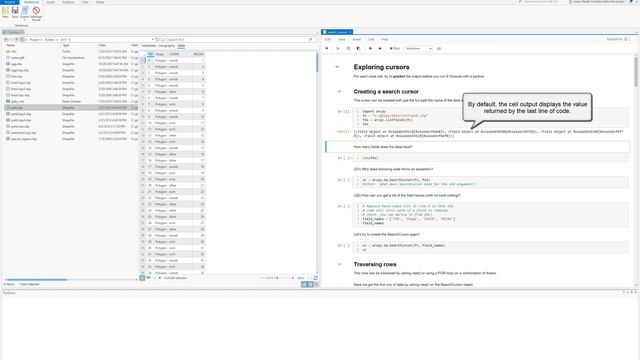Image resolution: width=640 pixels, height=360 pixels.
Task: Open the notebook Insert menu
Action: (357, 40)
